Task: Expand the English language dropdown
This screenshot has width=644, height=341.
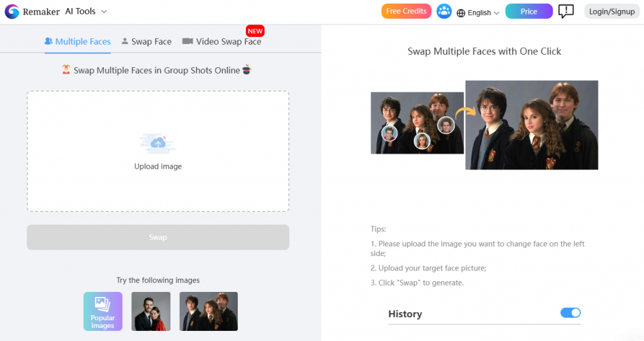Action: coord(484,13)
